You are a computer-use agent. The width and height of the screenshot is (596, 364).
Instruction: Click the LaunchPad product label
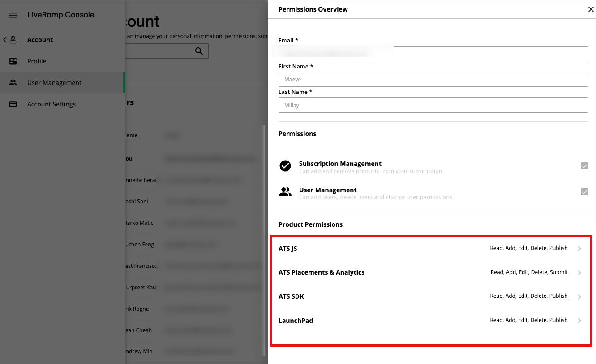[296, 321]
